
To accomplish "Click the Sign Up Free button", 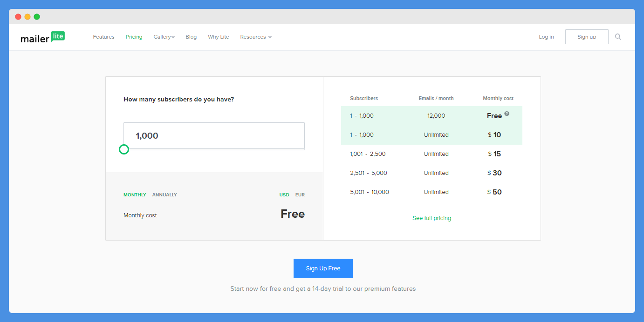I will click(x=323, y=268).
